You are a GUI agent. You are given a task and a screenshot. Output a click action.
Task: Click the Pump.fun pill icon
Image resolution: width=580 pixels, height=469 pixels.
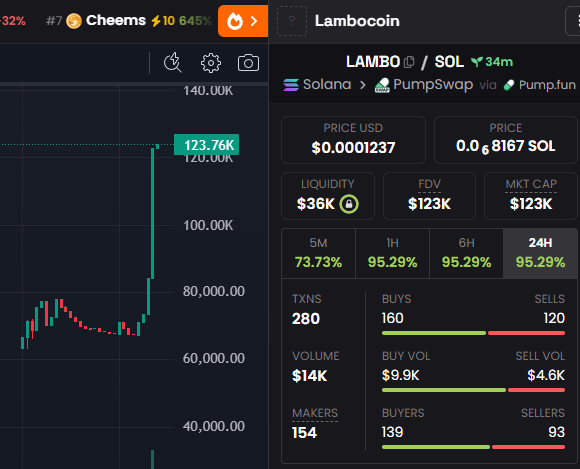[x=509, y=85]
